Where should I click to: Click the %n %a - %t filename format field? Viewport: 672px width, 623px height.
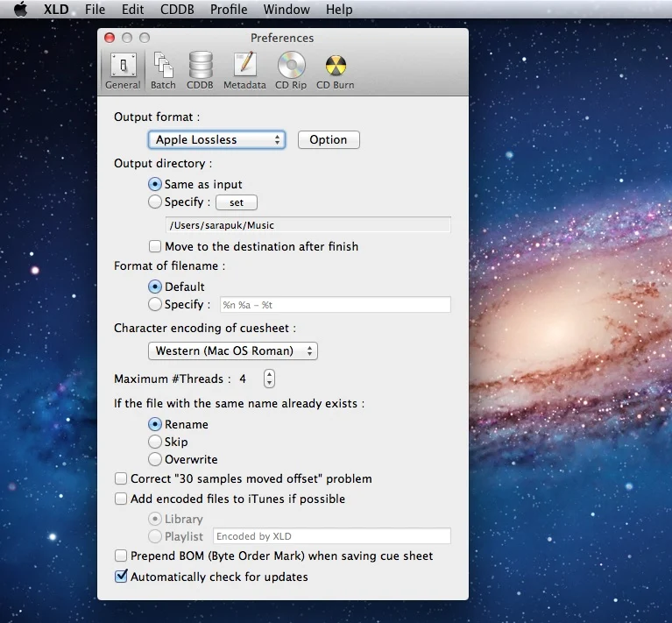pyautogui.click(x=336, y=305)
